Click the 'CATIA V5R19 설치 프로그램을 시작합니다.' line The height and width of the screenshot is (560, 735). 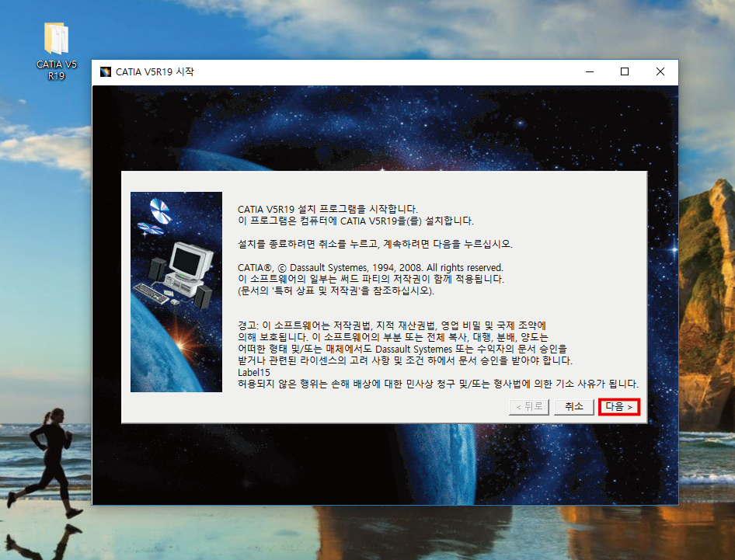pos(328,209)
